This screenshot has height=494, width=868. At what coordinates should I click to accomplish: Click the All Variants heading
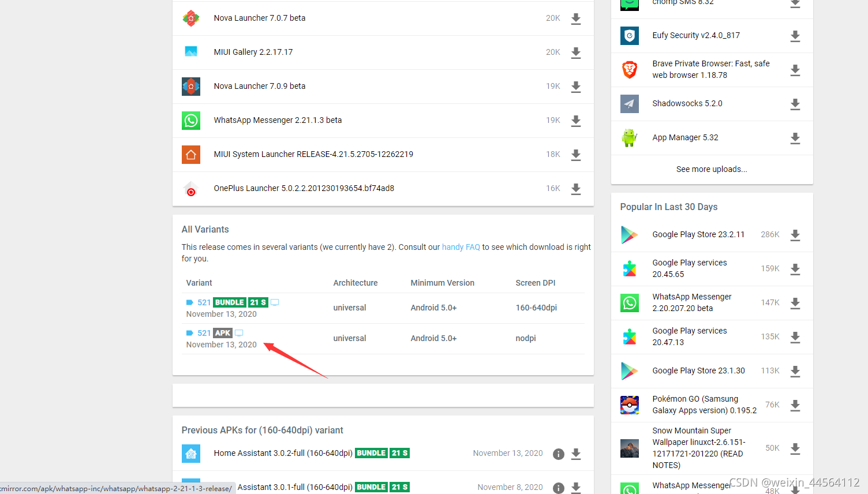(x=205, y=229)
